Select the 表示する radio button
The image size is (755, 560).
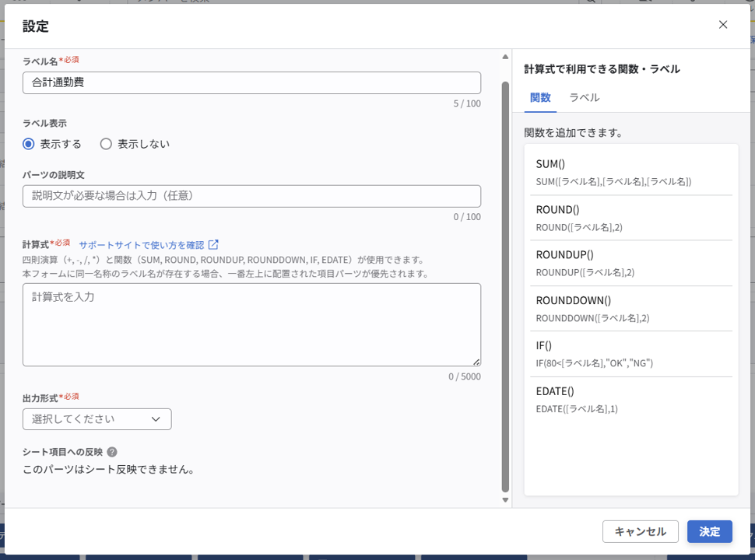(29, 144)
